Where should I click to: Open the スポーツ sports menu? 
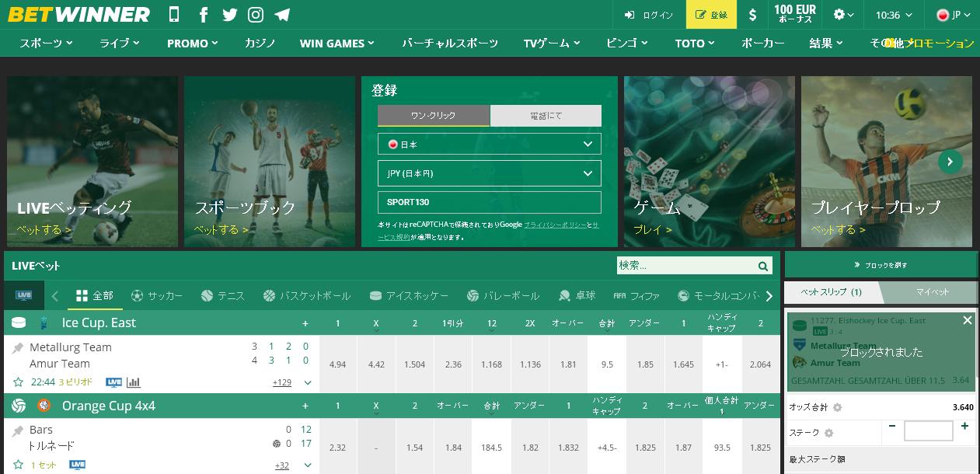tap(47, 44)
